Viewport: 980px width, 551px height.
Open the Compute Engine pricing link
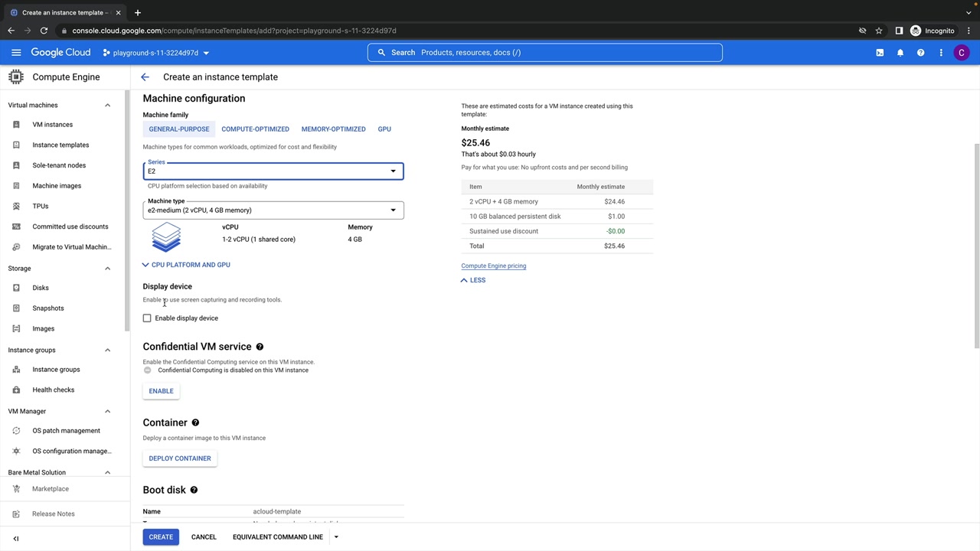coord(493,266)
